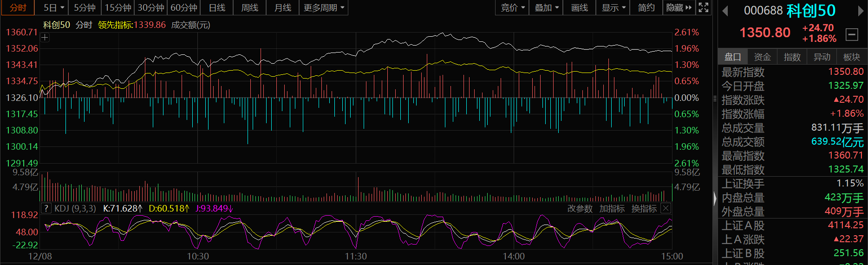Image resolution: width=868 pixels, height=265 pixels.
Task: Expand the 更多周期 dropdown
Action: tap(324, 7)
